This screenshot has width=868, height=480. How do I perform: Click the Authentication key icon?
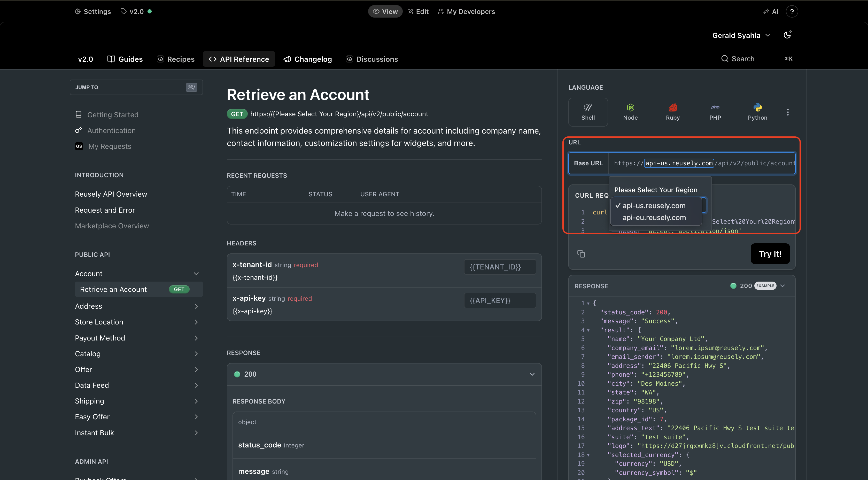coord(79,130)
